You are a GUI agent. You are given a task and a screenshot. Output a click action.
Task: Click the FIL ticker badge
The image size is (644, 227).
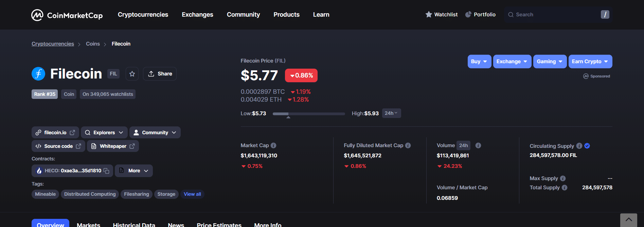tap(113, 74)
